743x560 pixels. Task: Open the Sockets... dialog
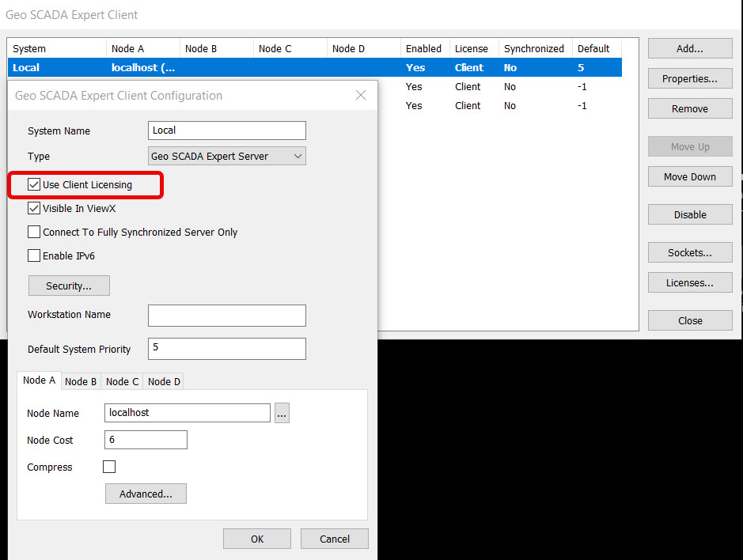[690, 252]
